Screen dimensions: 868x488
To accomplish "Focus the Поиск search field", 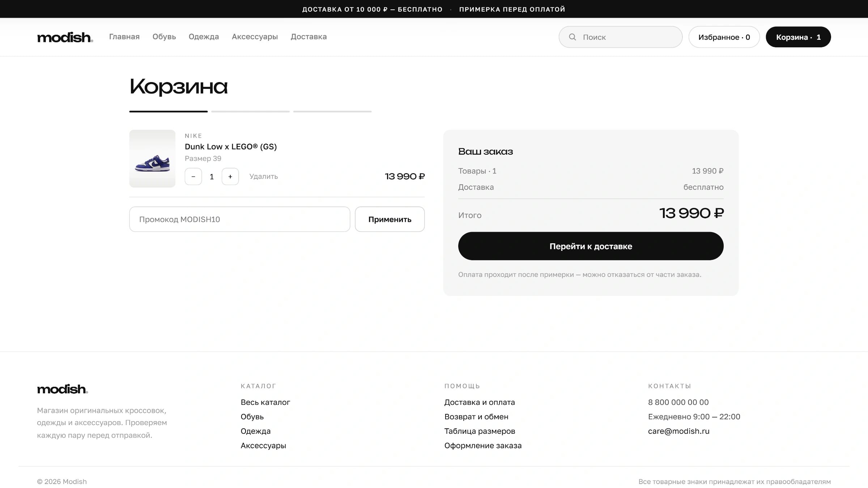I will 621,37.
